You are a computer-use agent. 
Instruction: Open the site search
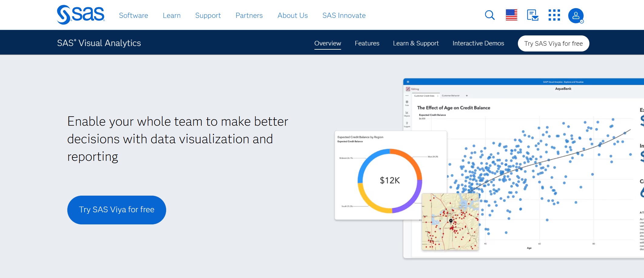coord(489,15)
